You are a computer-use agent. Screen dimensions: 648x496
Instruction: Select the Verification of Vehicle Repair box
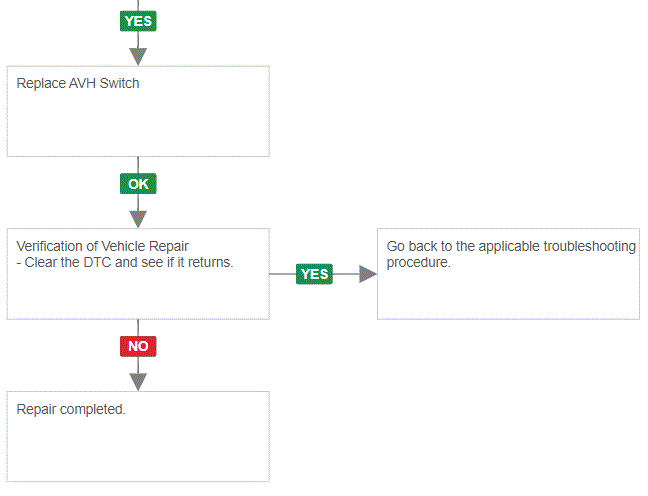click(138, 274)
